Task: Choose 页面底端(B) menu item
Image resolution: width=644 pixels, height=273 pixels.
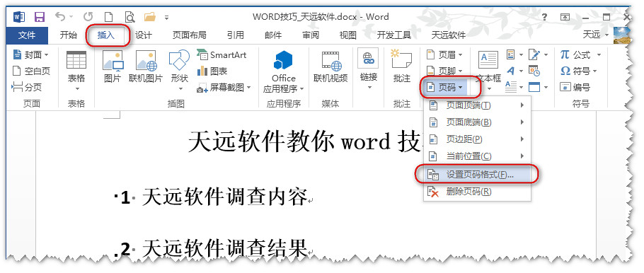Action: (478, 122)
